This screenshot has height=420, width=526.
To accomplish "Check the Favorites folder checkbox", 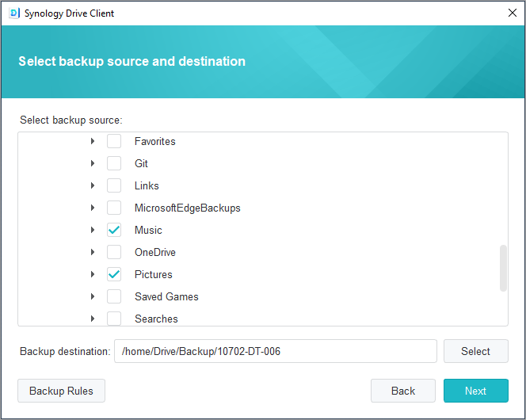I will pyautogui.click(x=114, y=142).
